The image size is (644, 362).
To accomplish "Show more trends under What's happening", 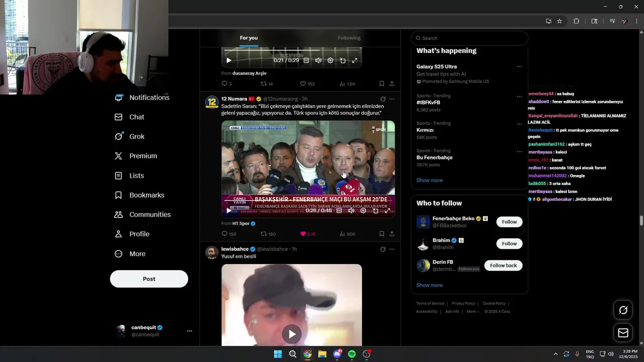I will [x=430, y=180].
